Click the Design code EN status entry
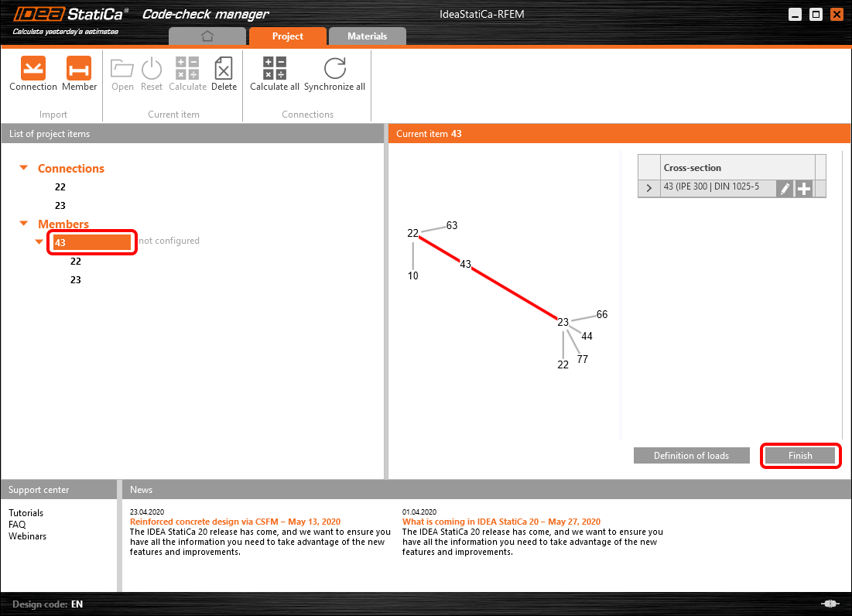 coord(48,604)
